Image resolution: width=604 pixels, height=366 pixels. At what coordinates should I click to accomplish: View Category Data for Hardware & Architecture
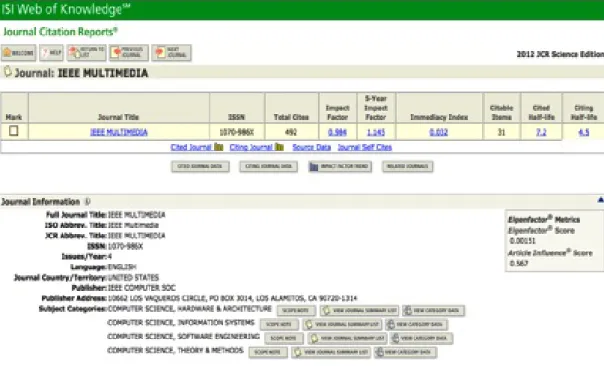pyautogui.click(x=433, y=311)
